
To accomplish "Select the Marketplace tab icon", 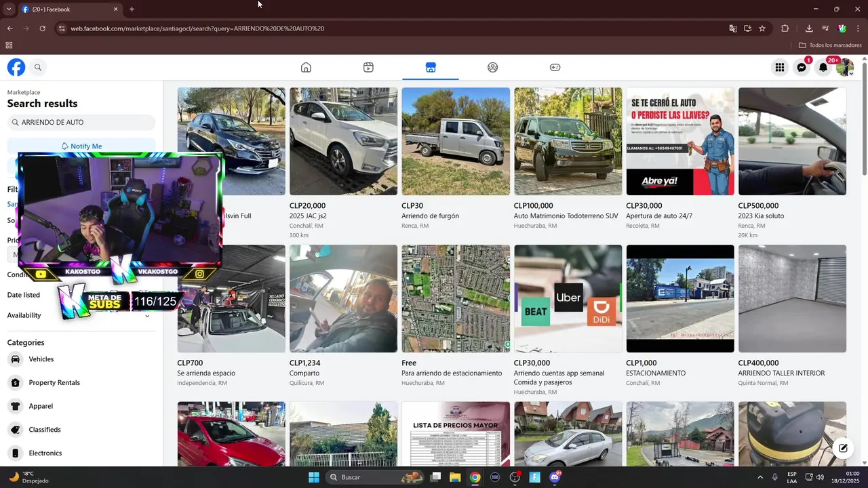I will [431, 67].
